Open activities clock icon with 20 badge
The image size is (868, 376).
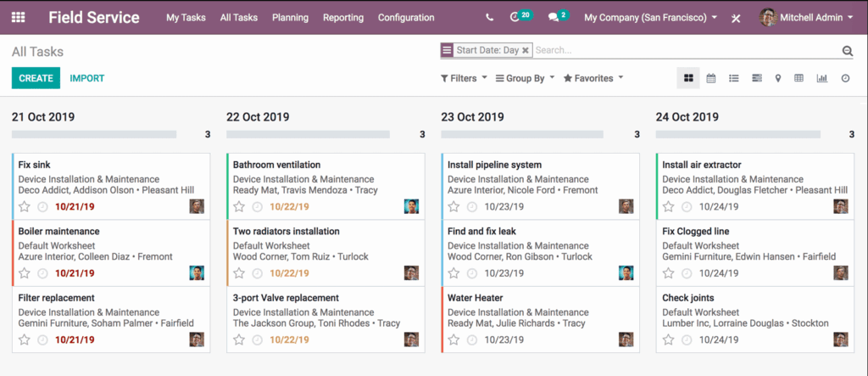(515, 17)
